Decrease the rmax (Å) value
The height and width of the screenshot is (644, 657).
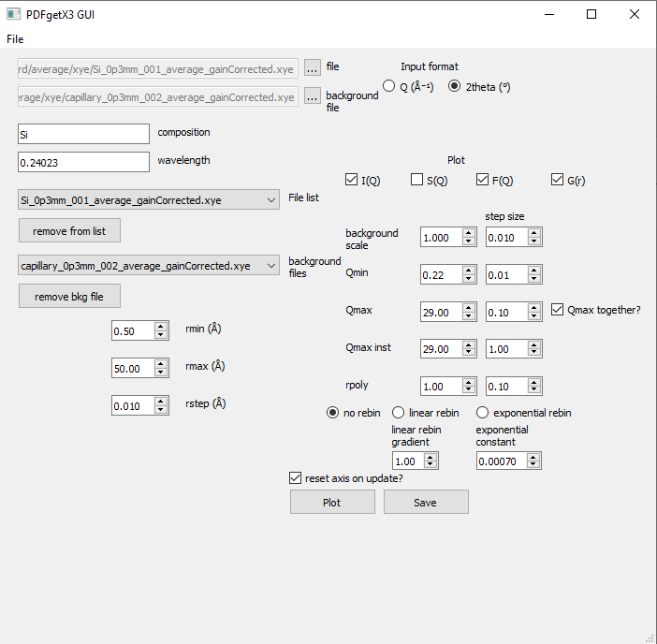161,372
